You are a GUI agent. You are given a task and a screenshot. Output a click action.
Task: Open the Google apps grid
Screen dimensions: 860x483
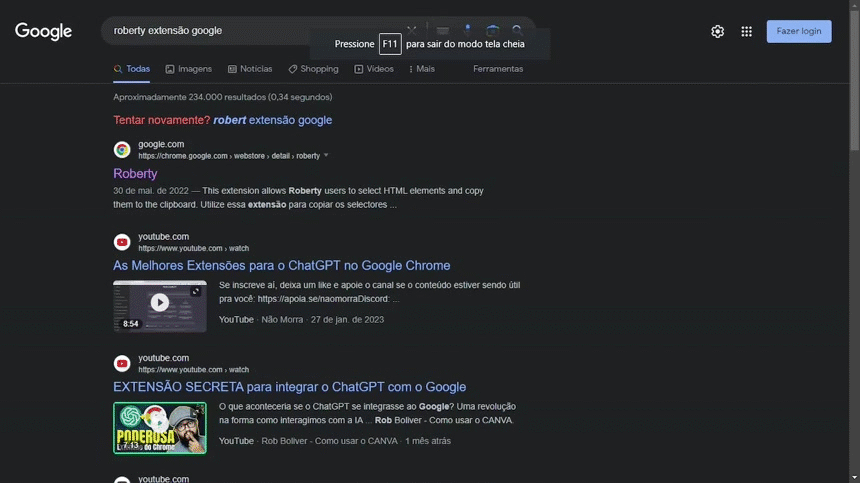tap(746, 31)
